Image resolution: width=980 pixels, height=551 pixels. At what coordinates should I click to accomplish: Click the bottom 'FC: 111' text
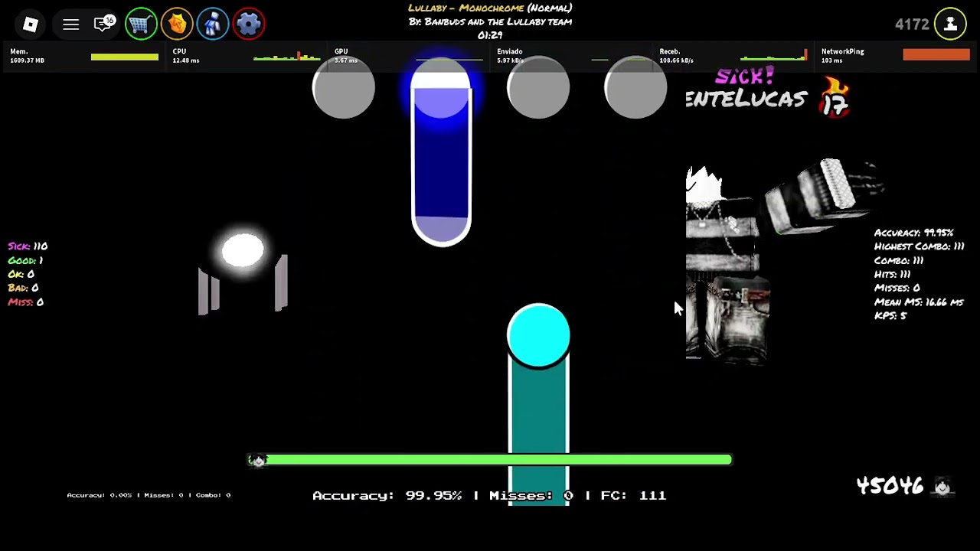[633, 496]
